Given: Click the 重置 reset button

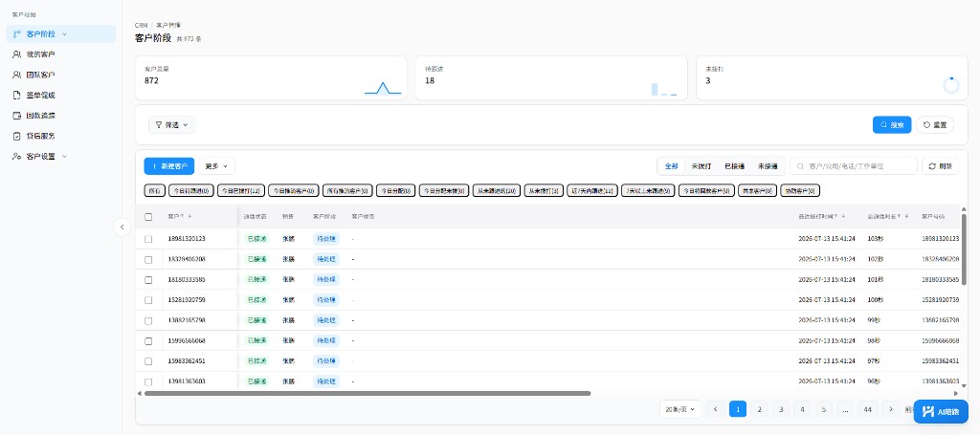Looking at the screenshot, I should pyautogui.click(x=935, y=125).
